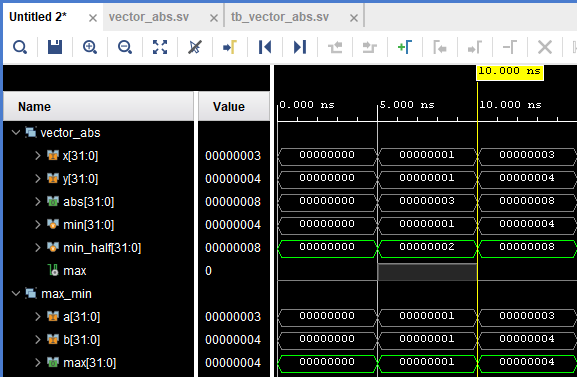
Task: Expand the abs[31:0] signal bus
Action: click(38, 201)
